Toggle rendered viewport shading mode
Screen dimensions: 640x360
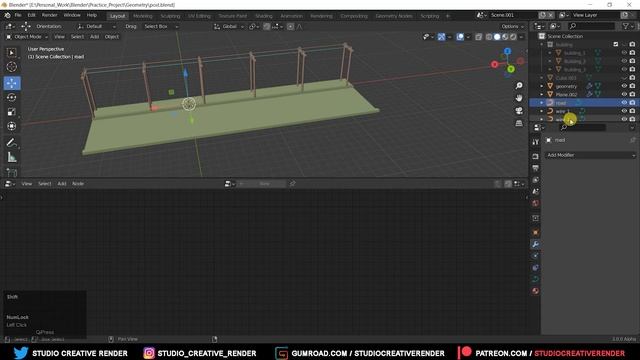[x=513, y=37]
